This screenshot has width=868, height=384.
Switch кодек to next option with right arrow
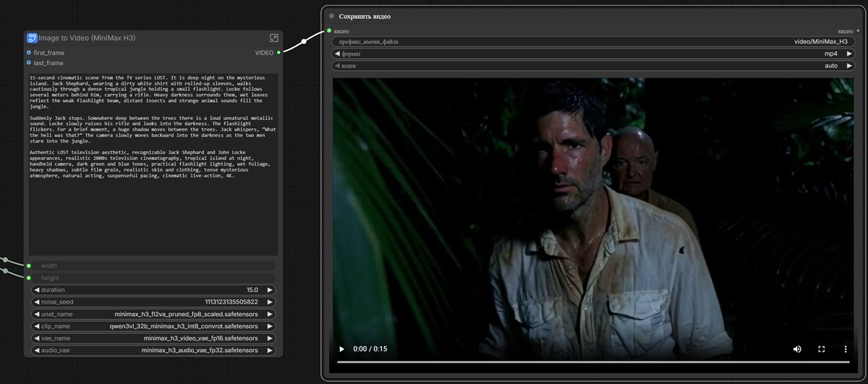(849, 66)
